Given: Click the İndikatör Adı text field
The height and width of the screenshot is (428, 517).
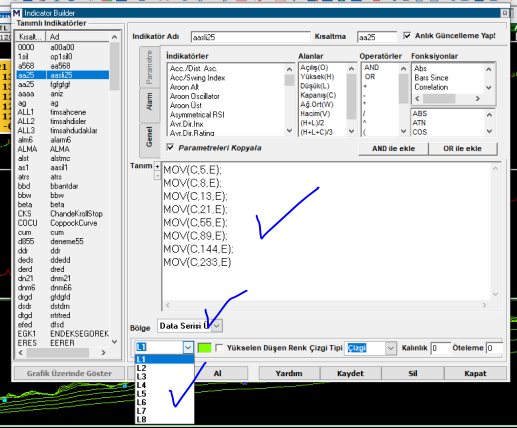Looking at the screenshot, I should [x=251, y=37].
